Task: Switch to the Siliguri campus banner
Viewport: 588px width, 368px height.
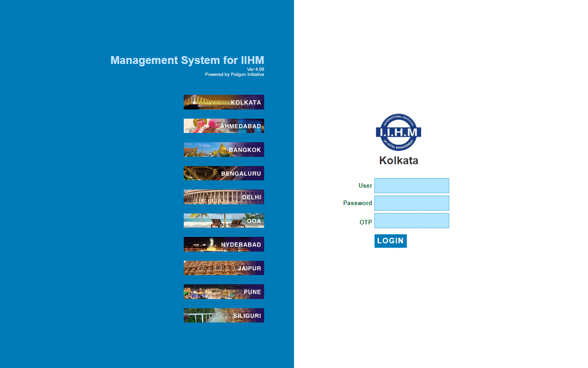Action: pyautogui.click(x=224, y=316)
